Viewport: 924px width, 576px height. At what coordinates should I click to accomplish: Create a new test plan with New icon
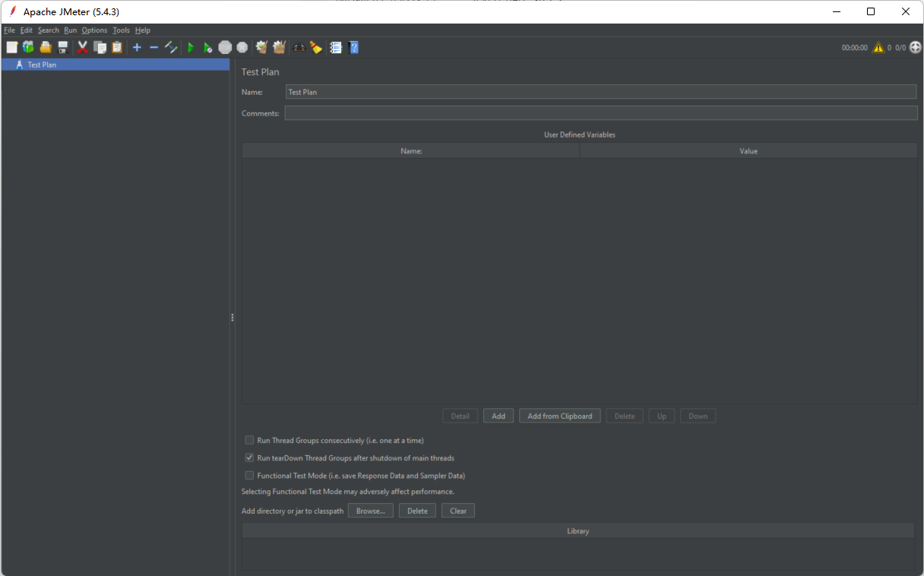tap(11, 47)
